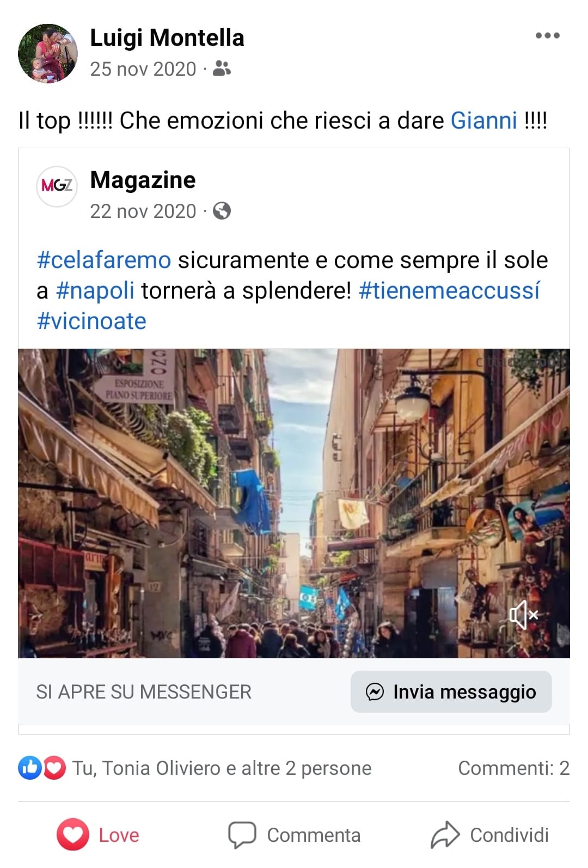Screen dimensions: 588x868
Task: Play the Naples street video
Action: coord(294,503)
